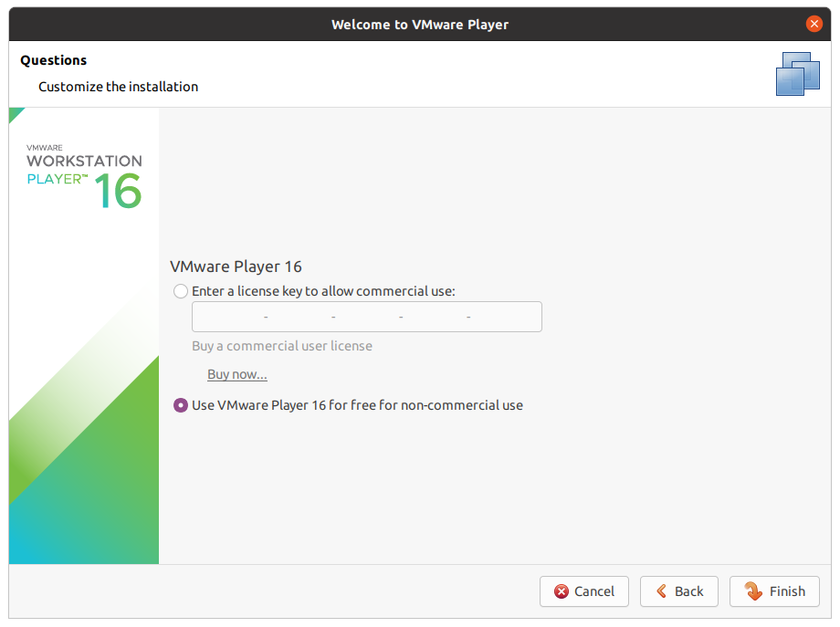Screen dimensions: 840x627
Task: Click the license key input field
Action: coord(367,317)
